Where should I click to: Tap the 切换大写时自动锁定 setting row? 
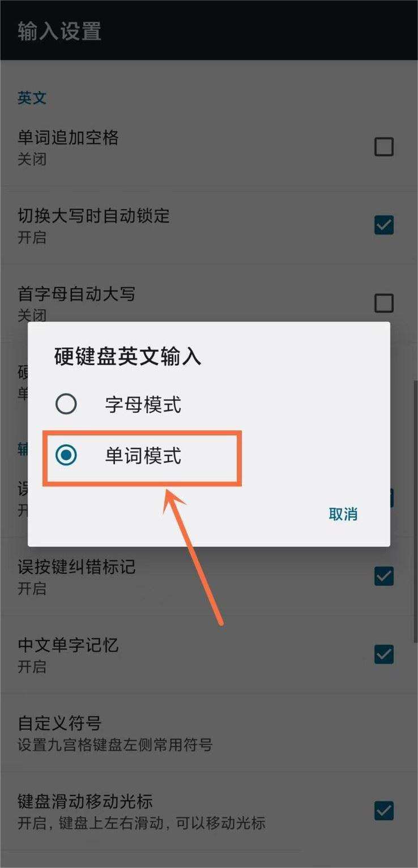pos(209,225)
